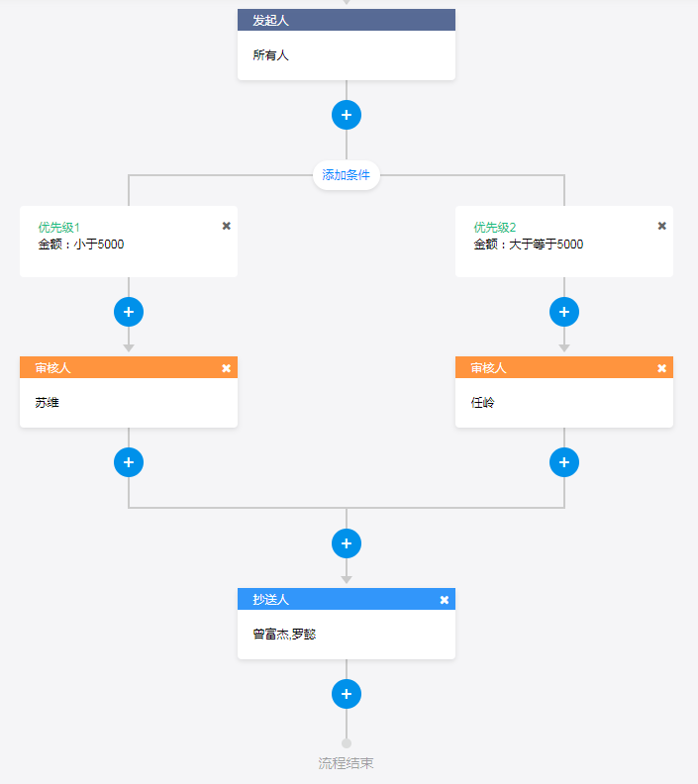Remove the 审核人 node for 苏维
The width and height of the screenshot is (698, 784).
point(226,368)
